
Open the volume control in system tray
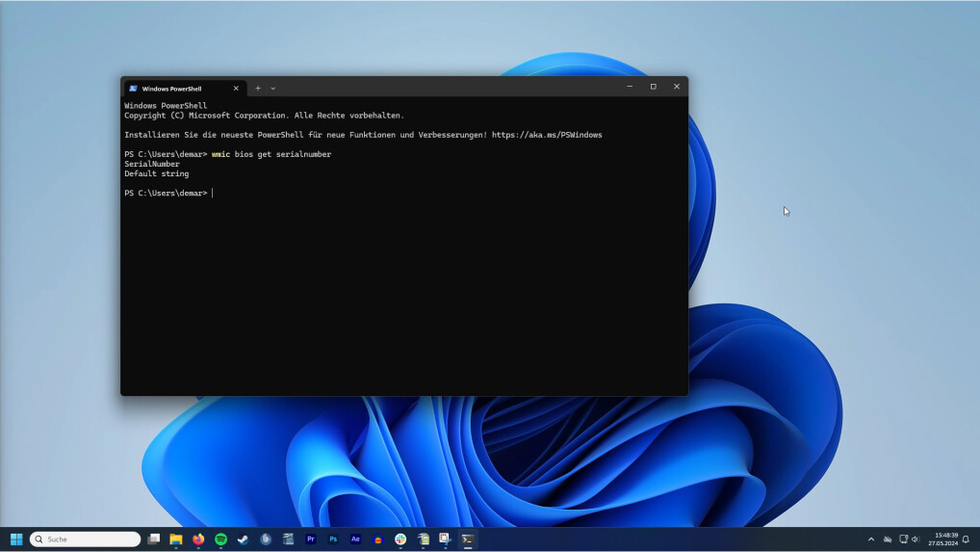[916, 539]
